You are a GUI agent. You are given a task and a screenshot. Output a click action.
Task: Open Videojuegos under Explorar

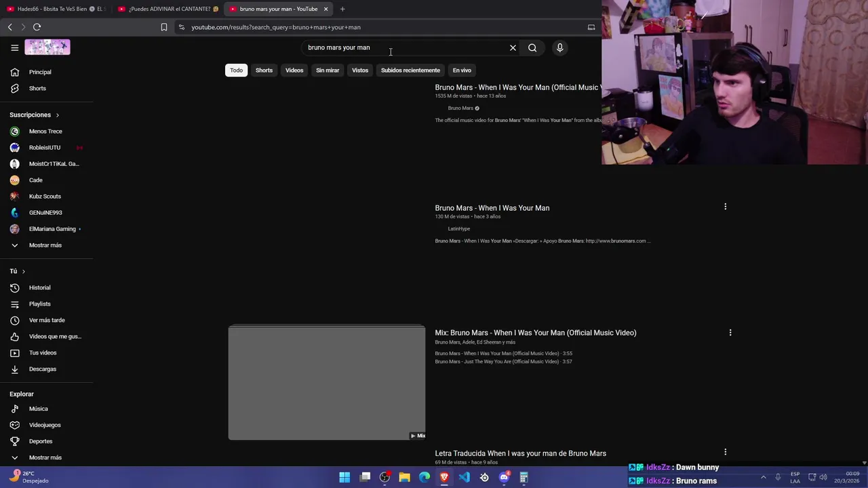coord(46,425)
